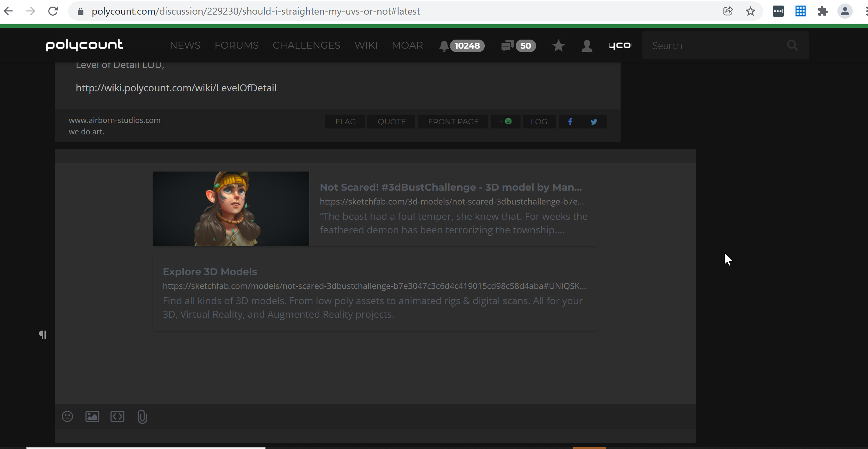This screenshot has width=868, height=449.
Task: Bookmark this page in Chrome
Action: tap(750, 11)
